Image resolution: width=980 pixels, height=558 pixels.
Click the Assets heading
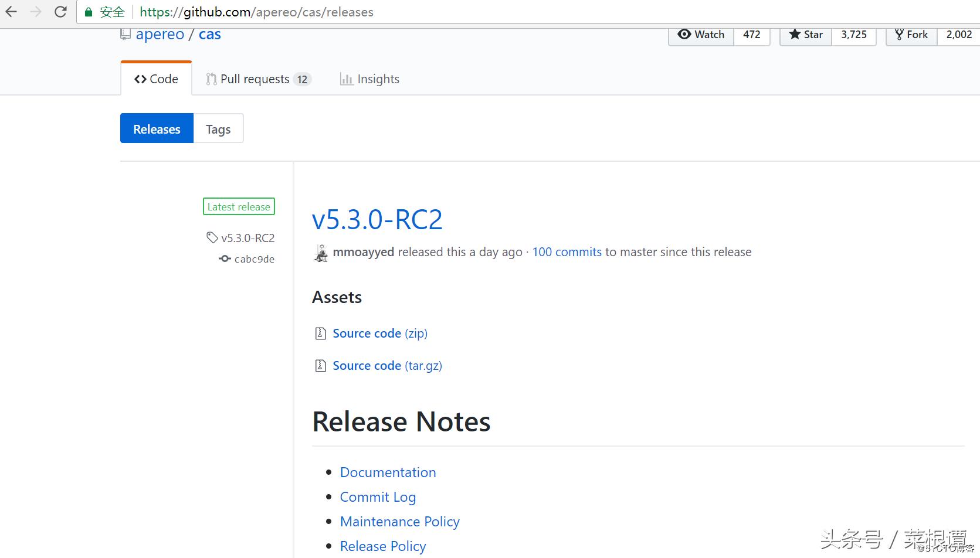[337, 297]
